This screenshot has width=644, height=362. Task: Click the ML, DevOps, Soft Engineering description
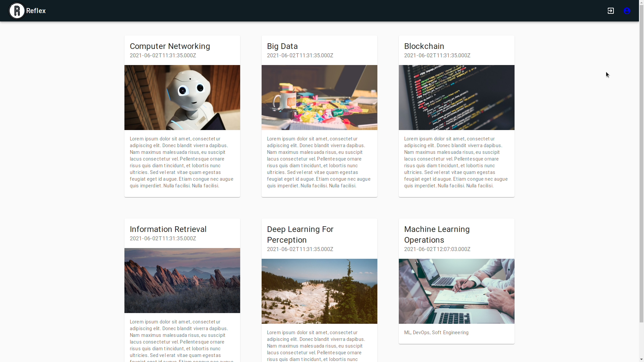click(x=436, y=333)
